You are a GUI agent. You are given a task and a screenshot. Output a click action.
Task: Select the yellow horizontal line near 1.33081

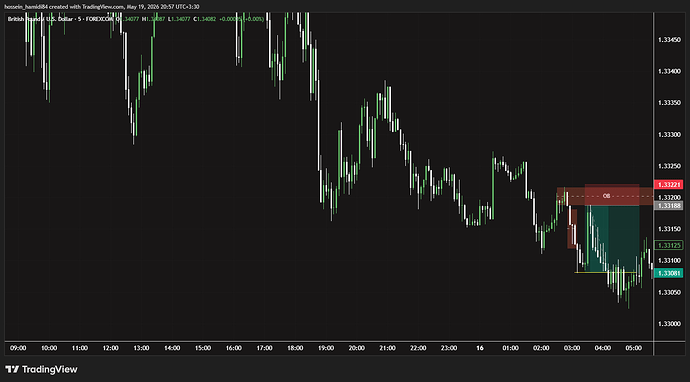coord(606,272)
